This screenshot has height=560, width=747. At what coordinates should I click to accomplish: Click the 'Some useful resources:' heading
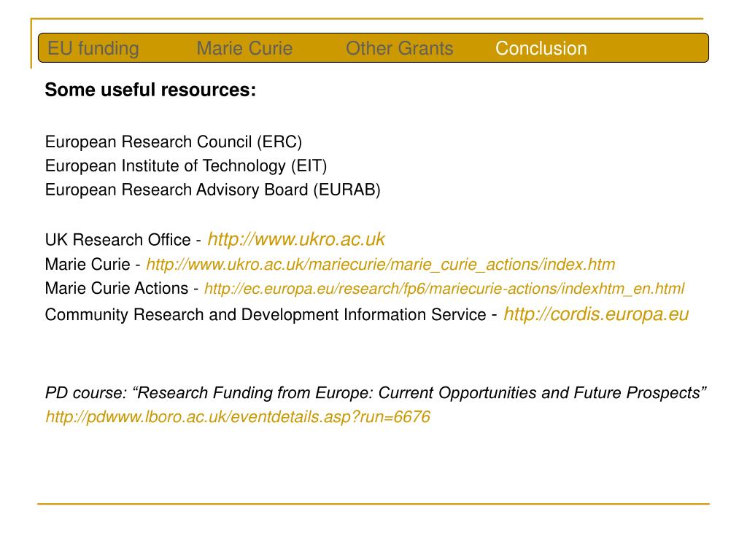(150, 90)
